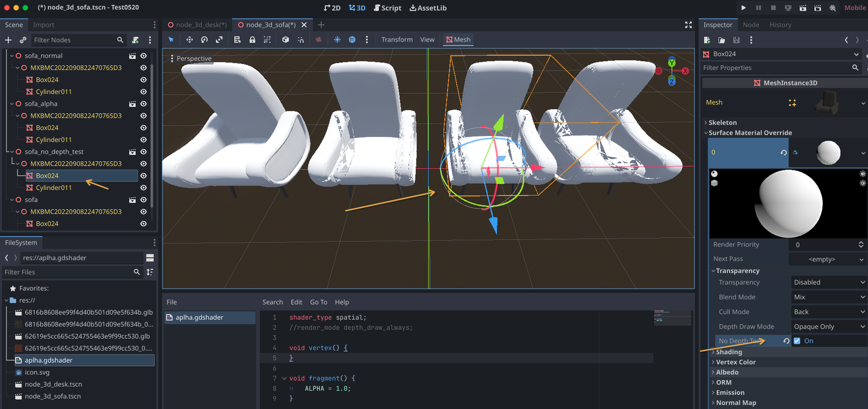Toggle the snap magnet icon
This screenshot has height=409, width=868.
[x=301, y=40]
